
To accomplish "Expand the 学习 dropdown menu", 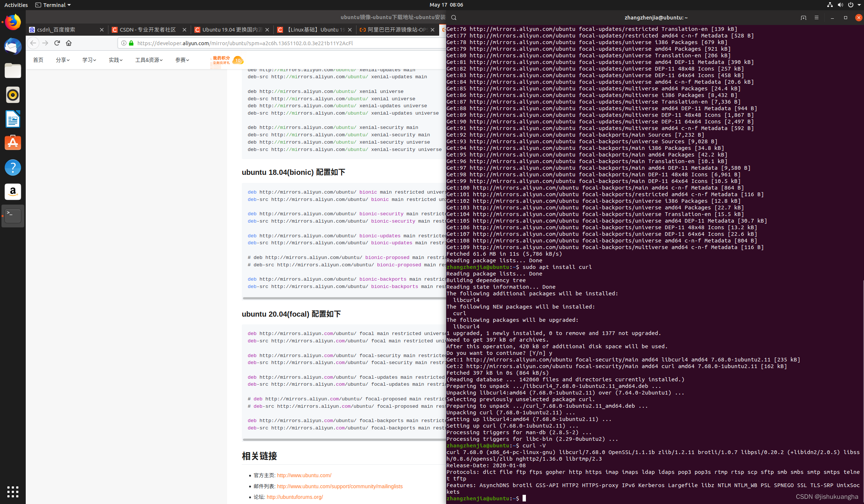I will 89,60.
